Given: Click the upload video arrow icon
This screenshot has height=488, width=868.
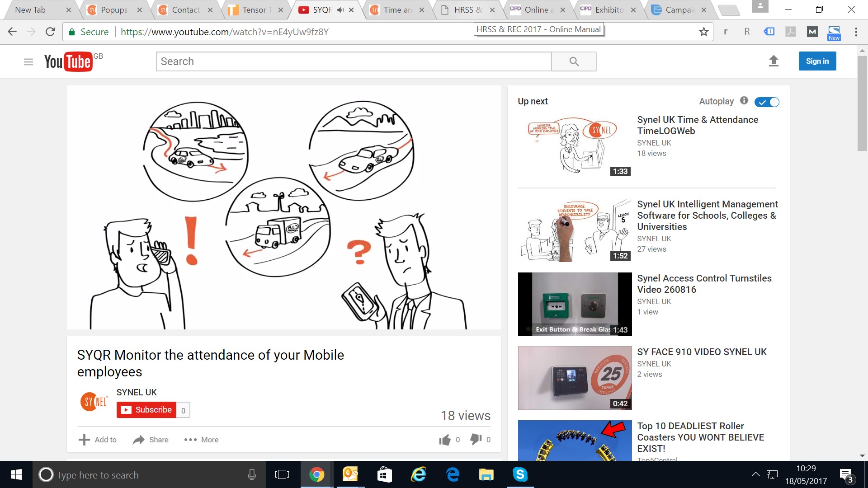Looking at the screenshot, I should coord(774,61).
